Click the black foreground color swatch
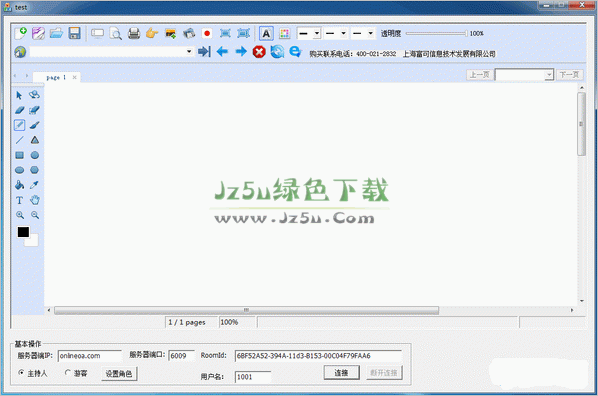This screenshot has width=598, height=396. coord(23,232)
